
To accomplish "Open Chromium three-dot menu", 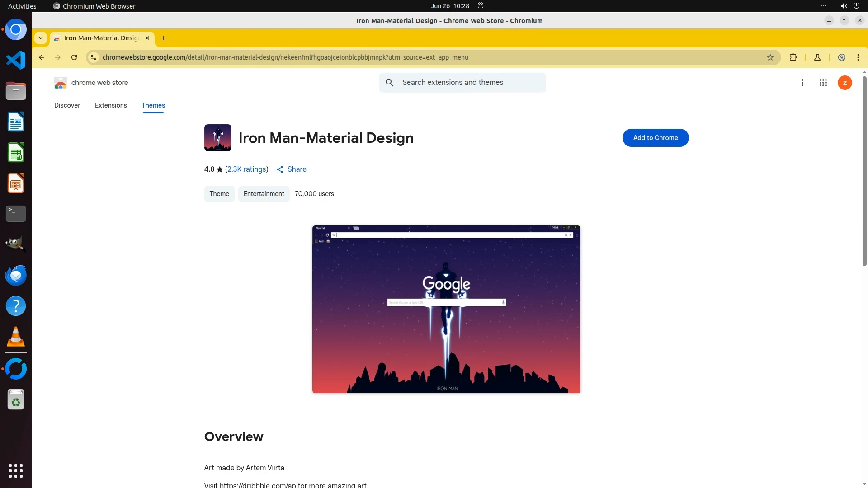I will (x=858, y=57).
